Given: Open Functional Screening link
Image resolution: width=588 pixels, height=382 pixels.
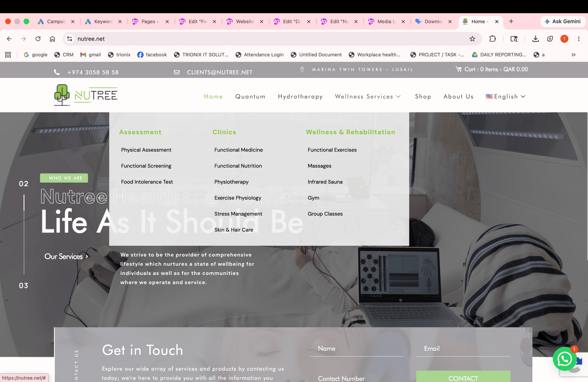Looking at the screenshot, I should pyautogui.click(x=146, y=166).
